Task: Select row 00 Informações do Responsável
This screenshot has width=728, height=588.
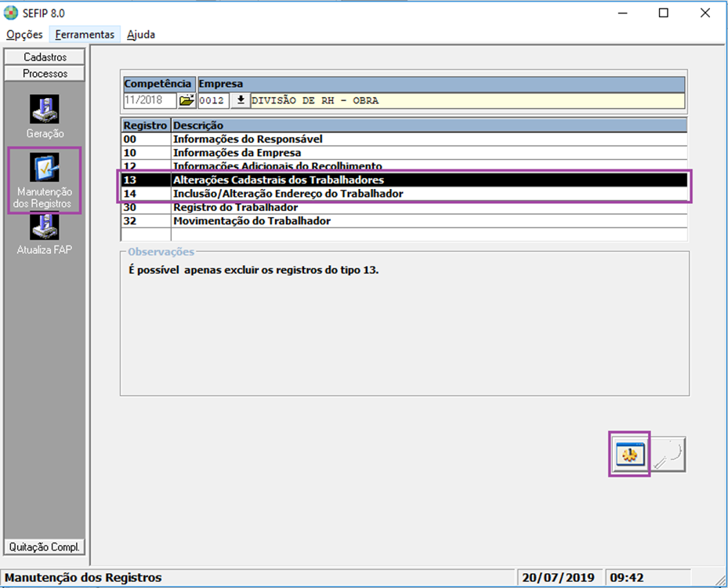Action: point(248,140)
